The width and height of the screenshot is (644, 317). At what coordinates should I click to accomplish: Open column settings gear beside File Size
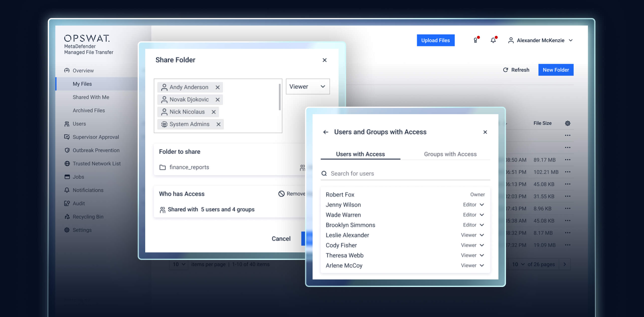pos(568,123)
